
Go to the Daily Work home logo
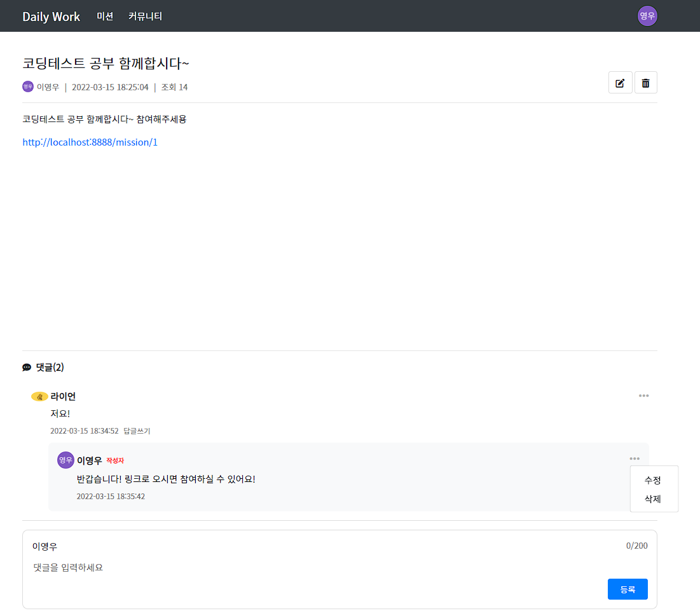pos(51,17)
